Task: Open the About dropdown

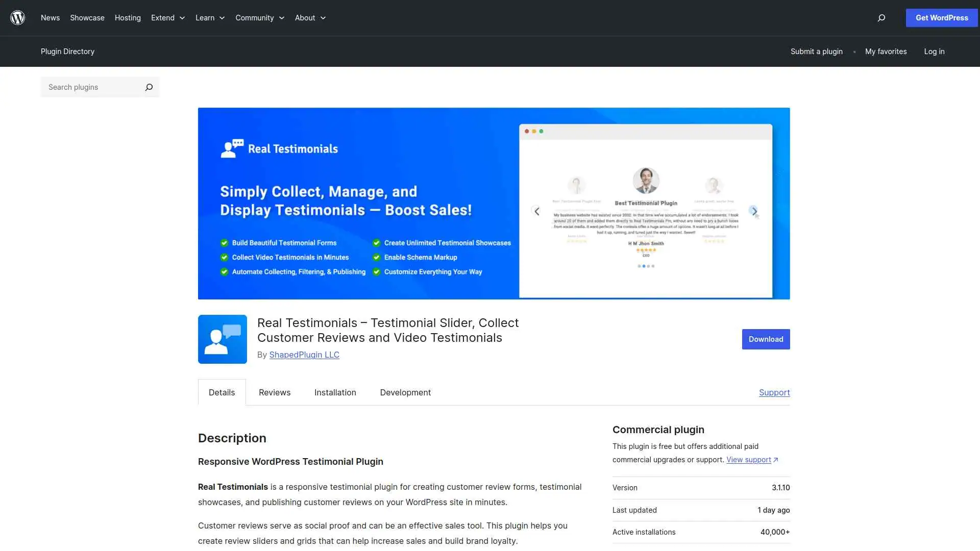Action: pos(323,18)
